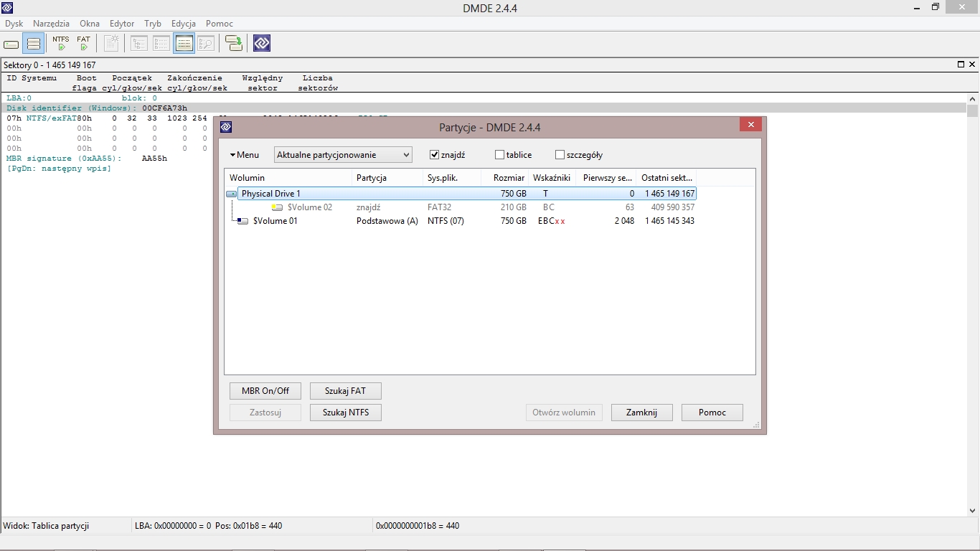Viewport: 980px width, 551px height.
Task: Open the Edytor menu
Action: click(x=122, y=24)
